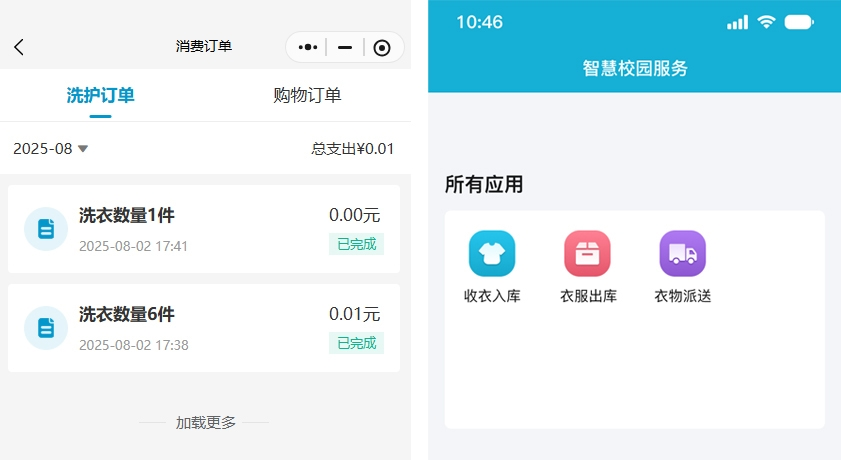Open the 洗衣数量6件 order entry
The image size is (841, 460).
(127, 315)
